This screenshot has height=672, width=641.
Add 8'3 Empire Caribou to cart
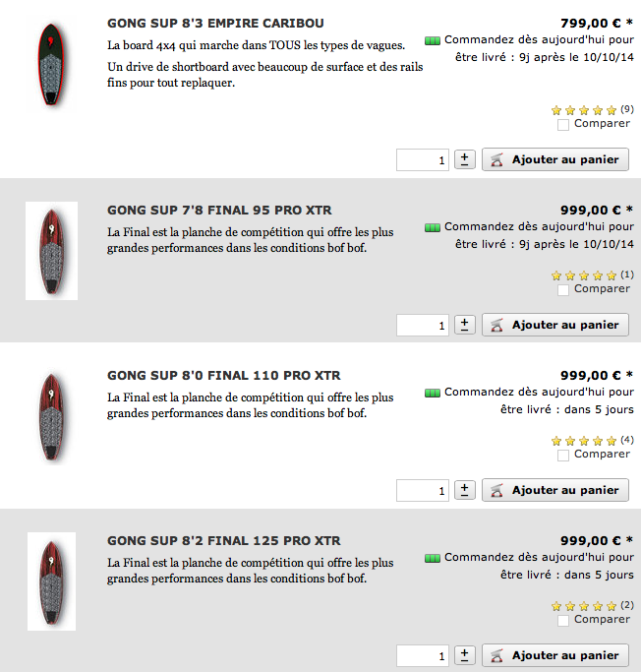pos(555,159)
